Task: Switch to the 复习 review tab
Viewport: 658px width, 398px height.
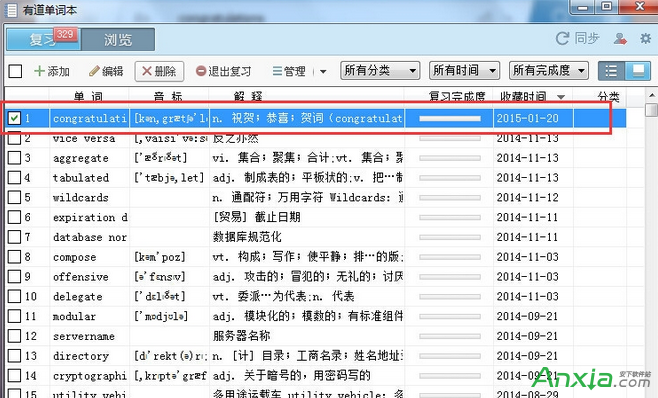Action: [43, 39]
